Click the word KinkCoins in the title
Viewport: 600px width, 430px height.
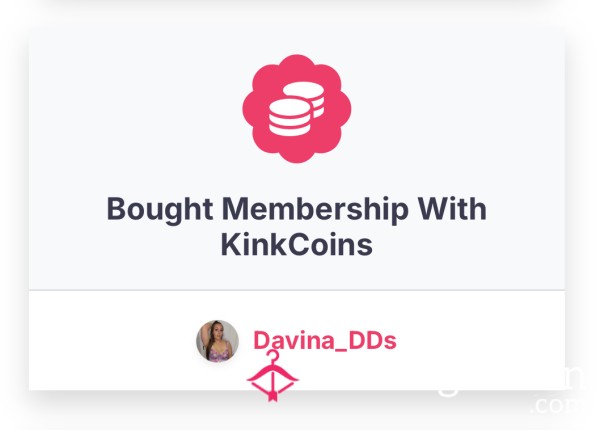coord(297,245)
